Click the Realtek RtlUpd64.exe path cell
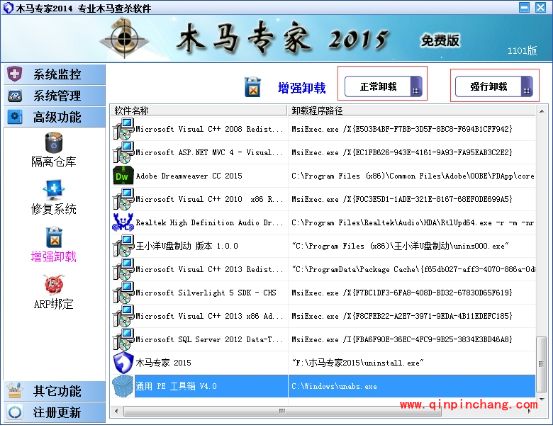 coord(412,223)
